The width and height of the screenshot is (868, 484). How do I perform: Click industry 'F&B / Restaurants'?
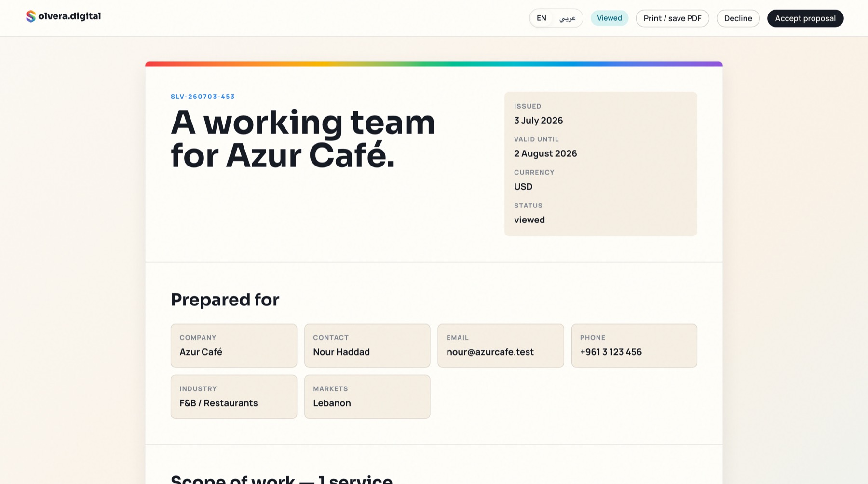pyautogui.click(x=218, y=403)
